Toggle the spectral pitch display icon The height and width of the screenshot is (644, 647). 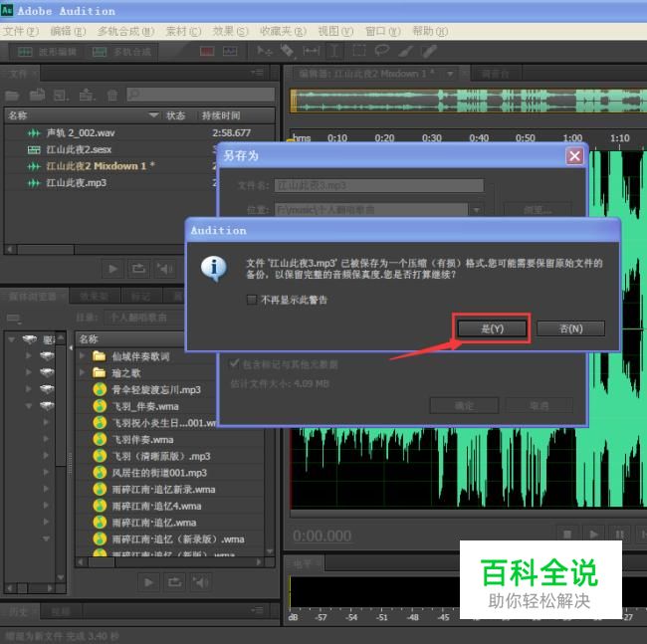tap(230, 51)
